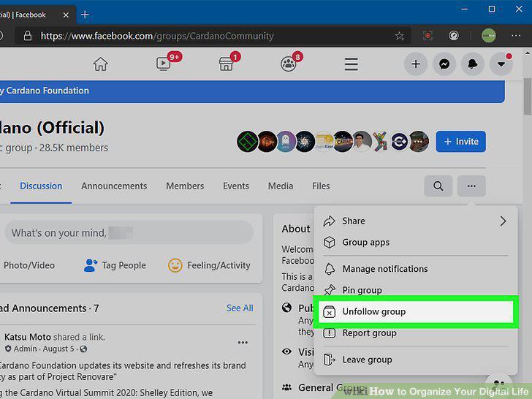This screenshot has width=532, height=399.
Task: Click the What's on your mind field
Action: (x=129, y=232)
